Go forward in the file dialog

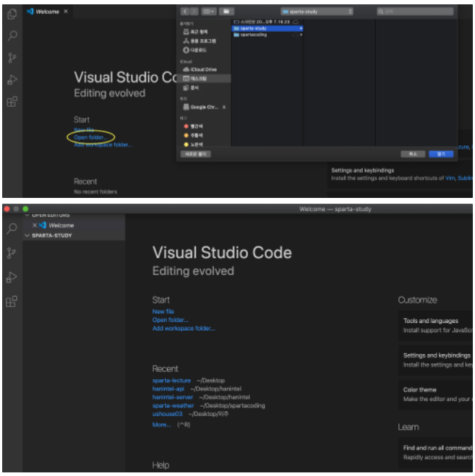pyautogui.click(x=194, y=12)
